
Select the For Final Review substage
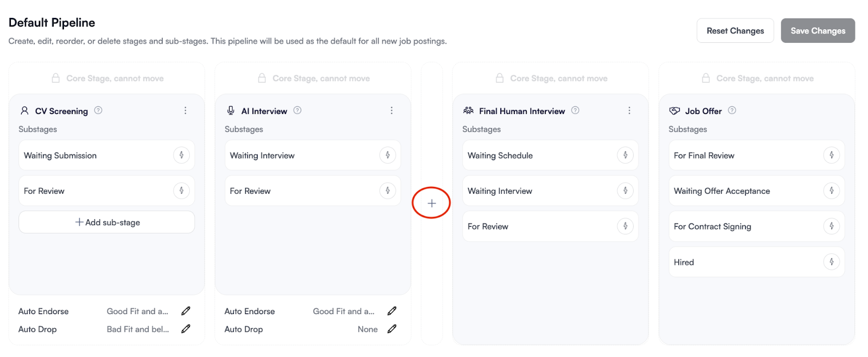[x=757, y=155]
